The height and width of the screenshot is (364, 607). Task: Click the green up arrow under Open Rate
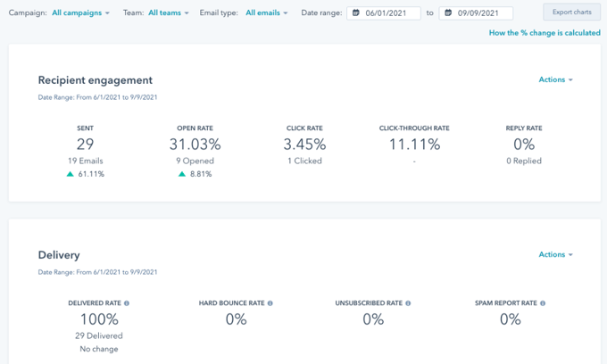pyautogui.click(x=182, y=174)
